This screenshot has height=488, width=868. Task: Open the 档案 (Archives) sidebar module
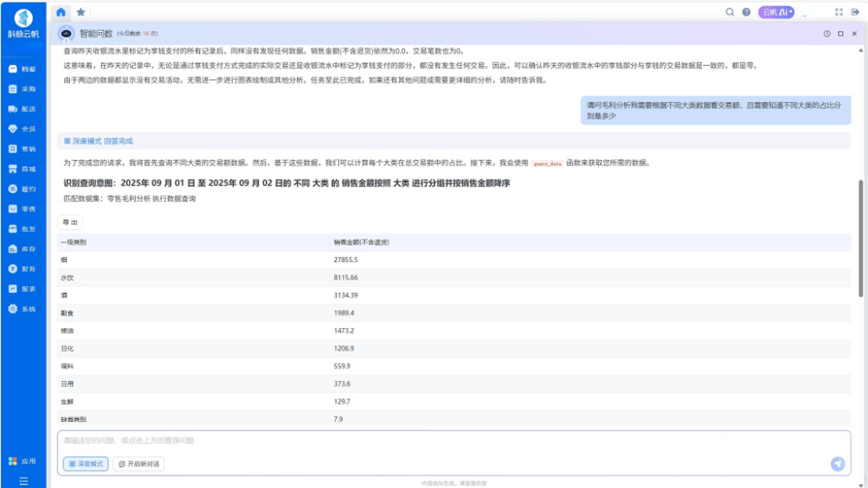(x=22, y=69)
